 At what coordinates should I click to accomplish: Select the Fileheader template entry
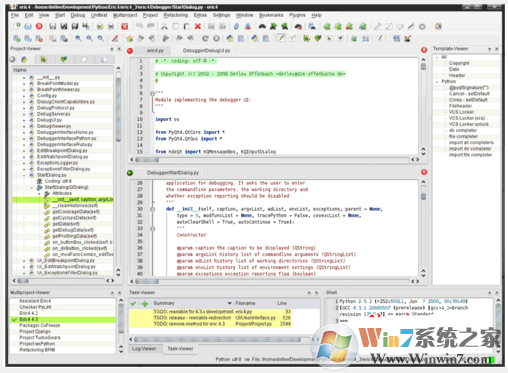point(460,106)
